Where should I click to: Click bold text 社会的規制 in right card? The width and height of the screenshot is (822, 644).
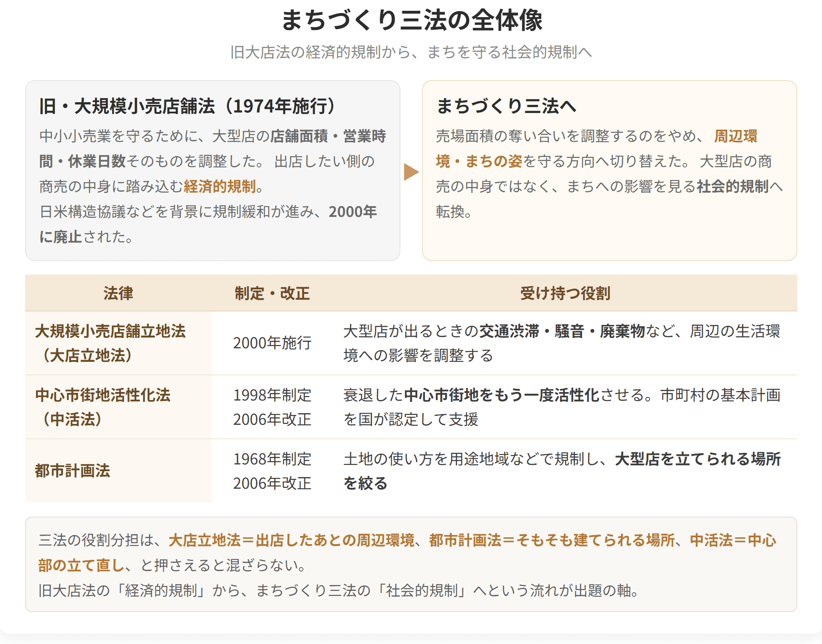[x=732, y=186]
